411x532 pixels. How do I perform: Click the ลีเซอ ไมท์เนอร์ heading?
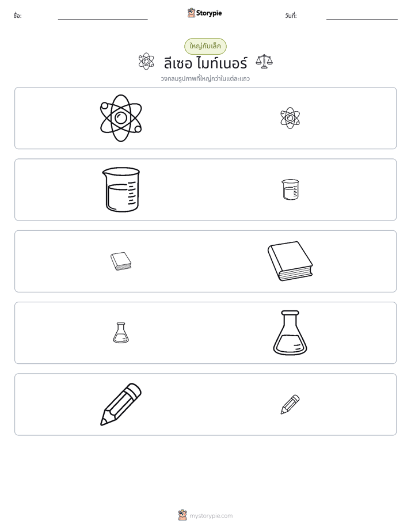[x=205, y=63]
